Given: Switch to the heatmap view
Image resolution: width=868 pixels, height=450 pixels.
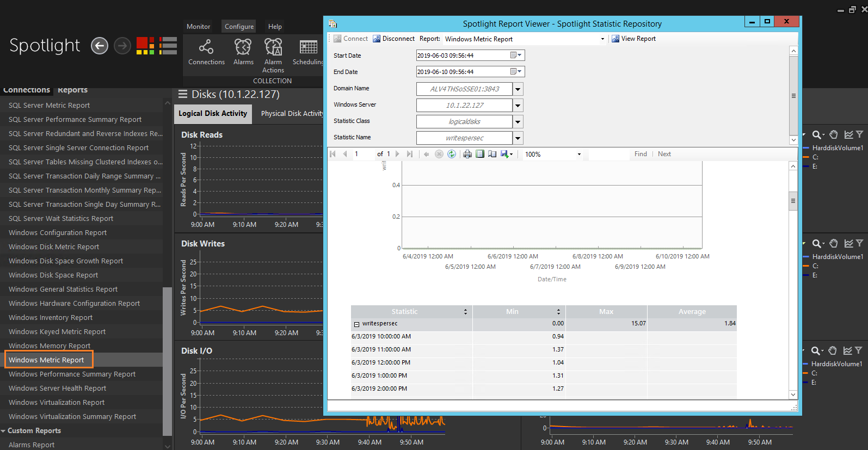Looking at the screenshot, I should point(145,46).
